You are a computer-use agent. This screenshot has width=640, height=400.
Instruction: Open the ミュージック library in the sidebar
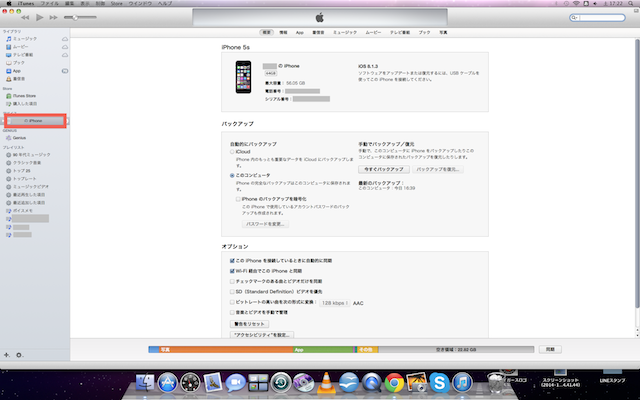24,39
